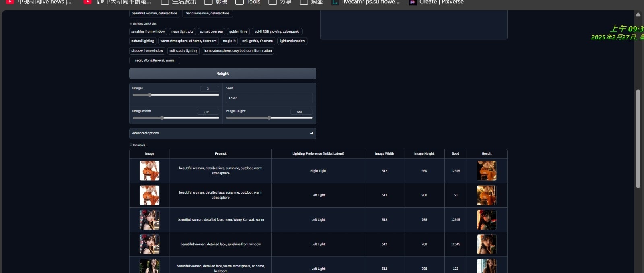Expand the Advanced options section
This screenshot has height=273, width=644.
(x=222, y=133)
